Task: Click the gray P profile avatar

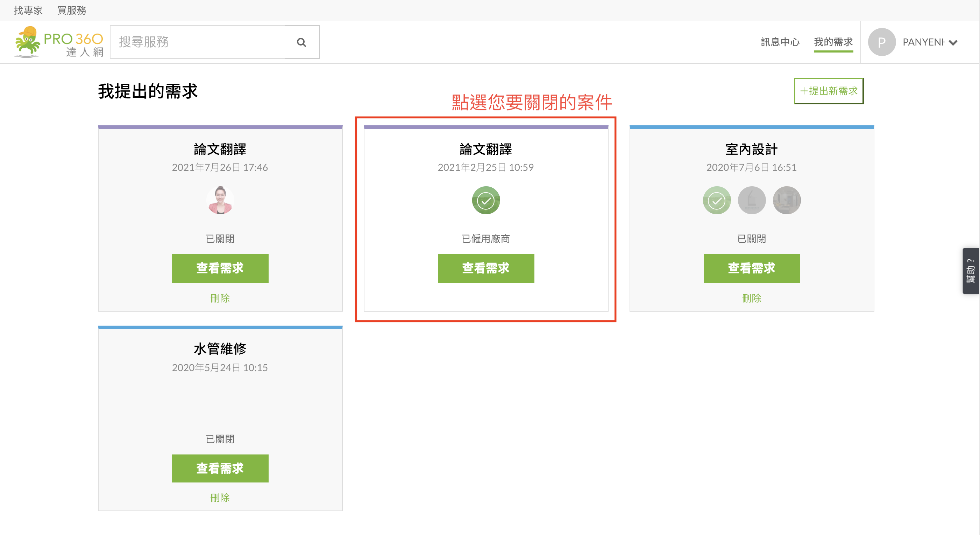Action: (x=881, y=42)
